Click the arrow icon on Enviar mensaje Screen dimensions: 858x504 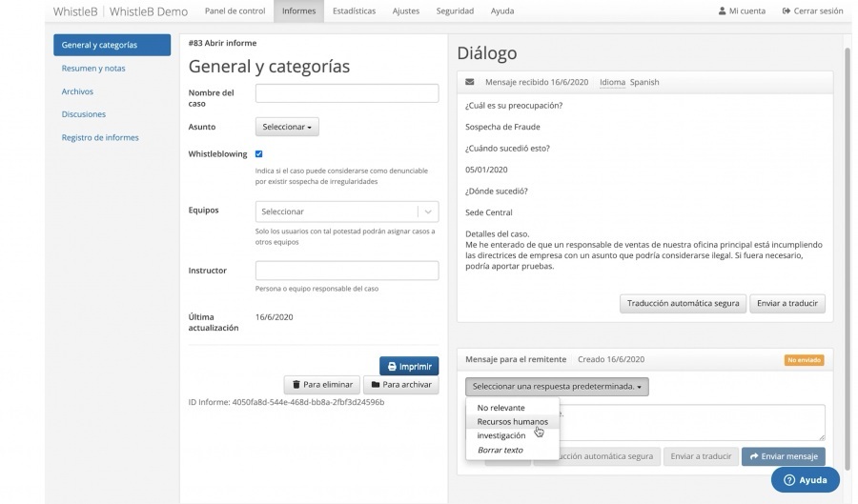click(x=754, y=456)
